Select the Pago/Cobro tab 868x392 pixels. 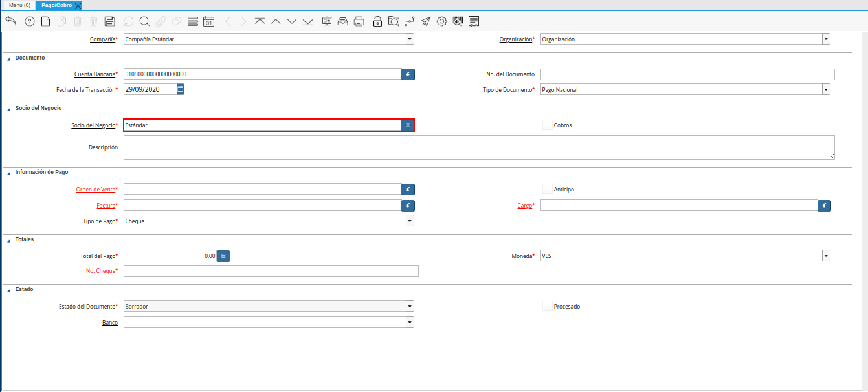coord(57,5)
